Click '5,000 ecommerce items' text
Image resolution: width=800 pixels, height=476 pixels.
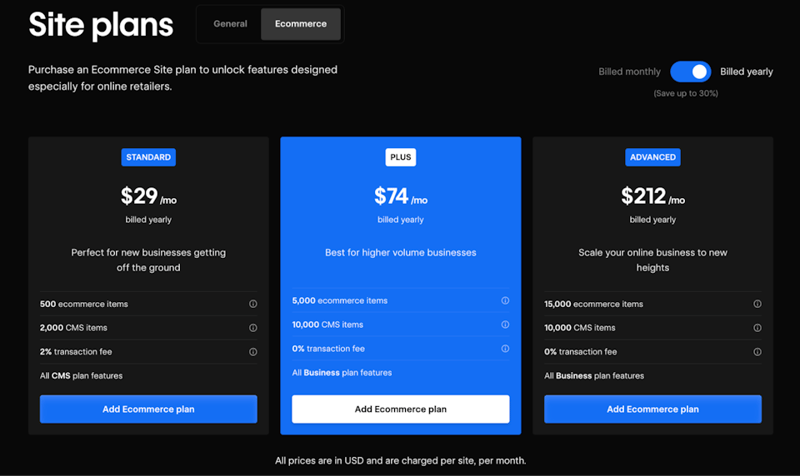pyautogui.click(x=340, y=301)
